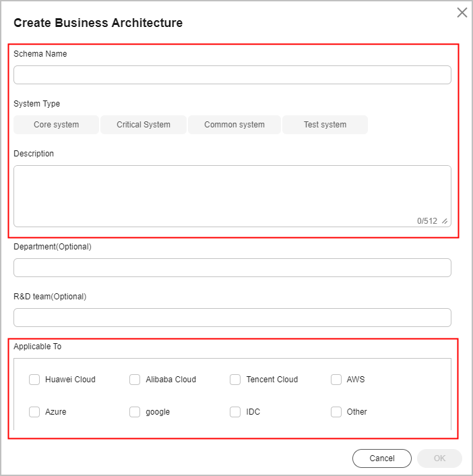
Task: Enable the Other checkbox
Action: [336, 412]
